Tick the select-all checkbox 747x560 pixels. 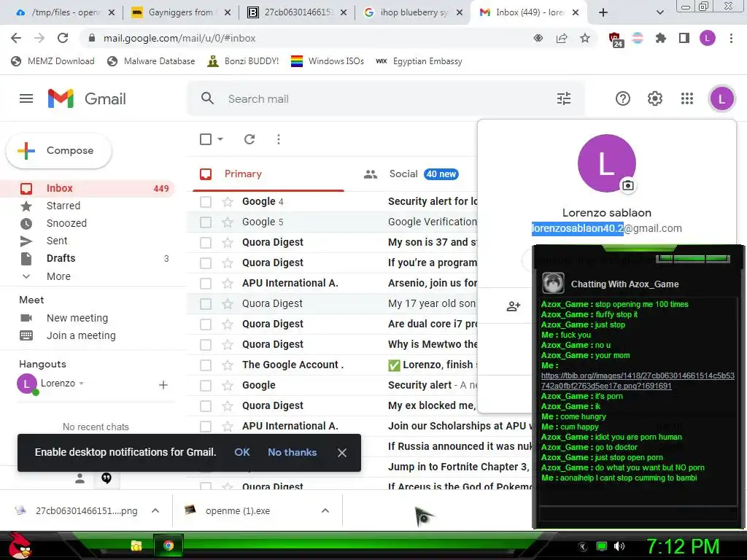point(206,139)
